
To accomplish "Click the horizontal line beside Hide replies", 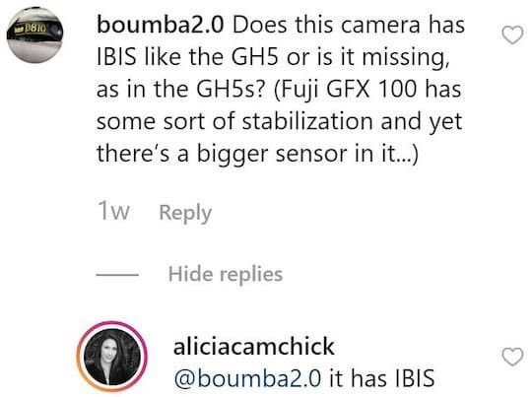I will 117,274.
